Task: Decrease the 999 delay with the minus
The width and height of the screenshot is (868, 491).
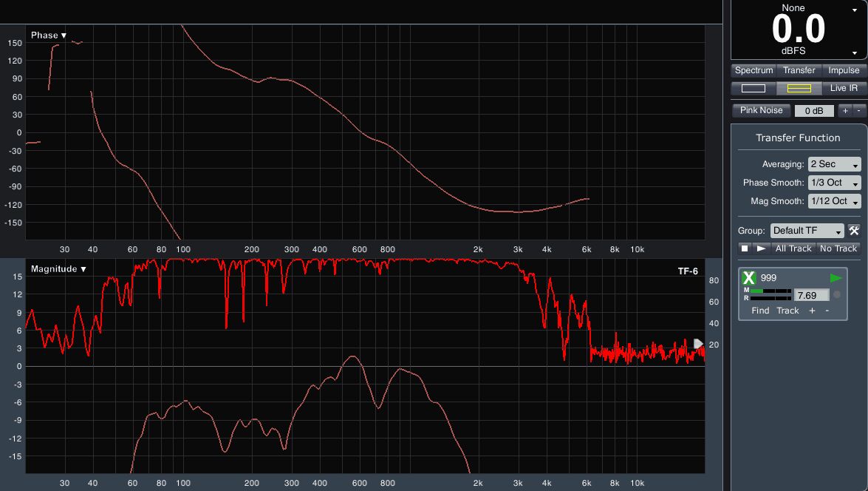Action: [x=827, y=311]
